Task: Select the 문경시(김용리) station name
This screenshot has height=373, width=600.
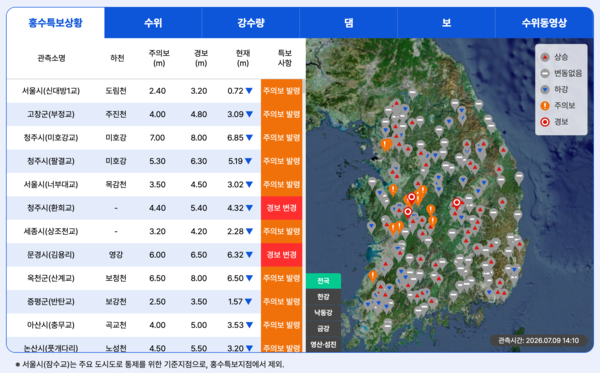Action: 51,255
